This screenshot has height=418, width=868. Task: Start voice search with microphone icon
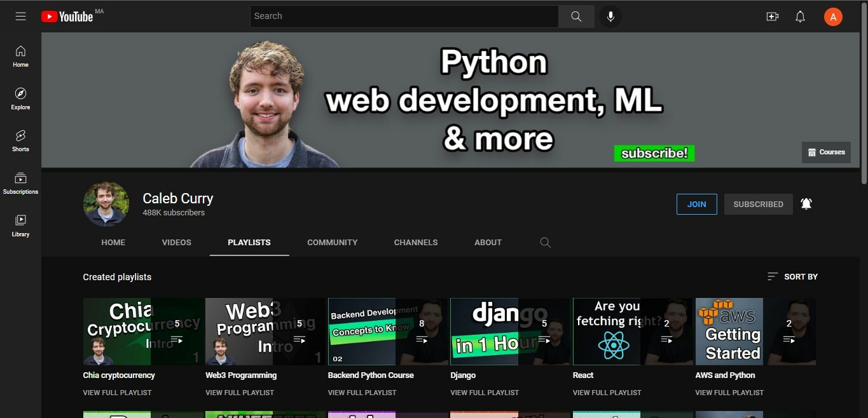coord(610,17)
